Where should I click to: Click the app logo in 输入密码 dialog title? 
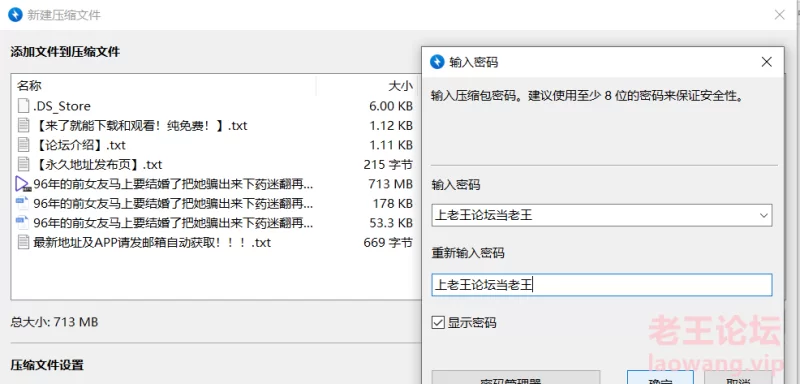pos(437,62)
